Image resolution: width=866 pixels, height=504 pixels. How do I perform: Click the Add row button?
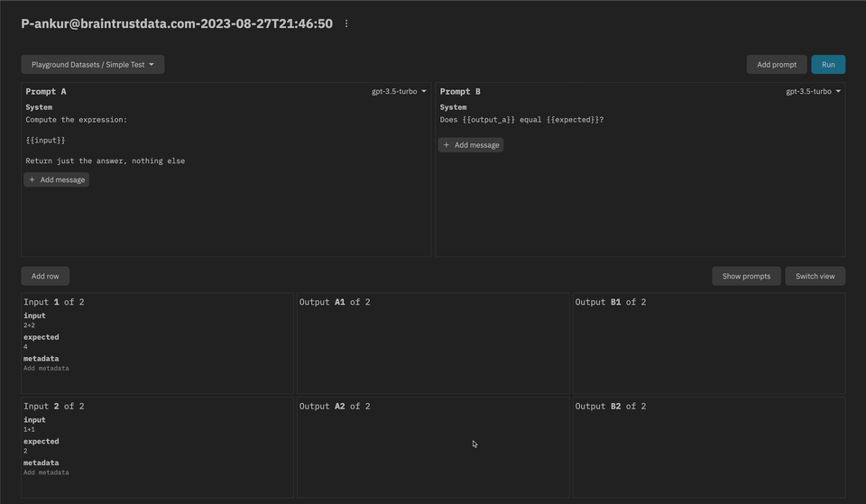45,276
